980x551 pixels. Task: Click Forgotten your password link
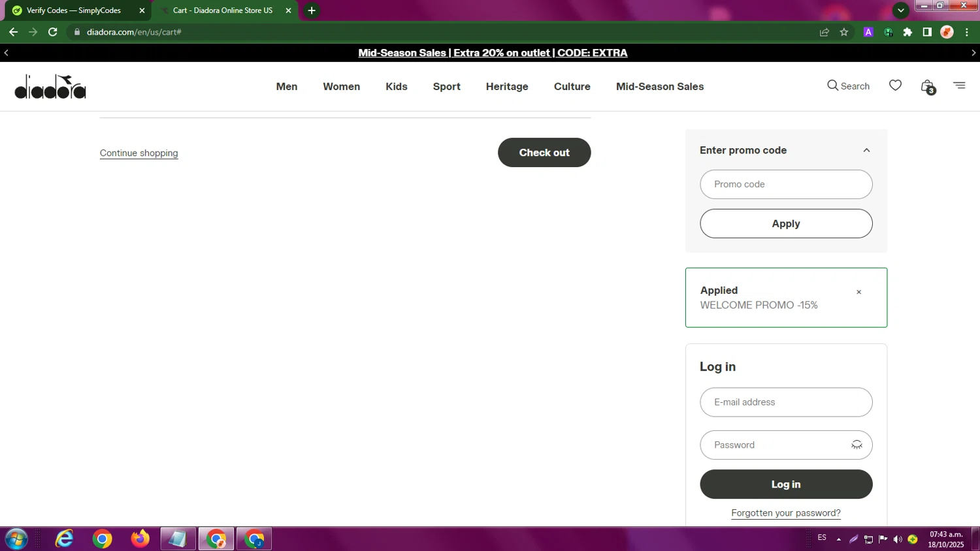click(x=786, y=513)
